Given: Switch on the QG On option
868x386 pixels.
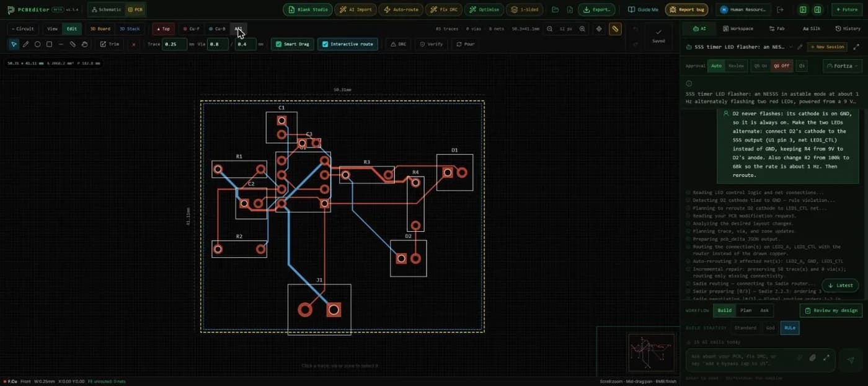Looking at the screenshot, I should point(760,66).
